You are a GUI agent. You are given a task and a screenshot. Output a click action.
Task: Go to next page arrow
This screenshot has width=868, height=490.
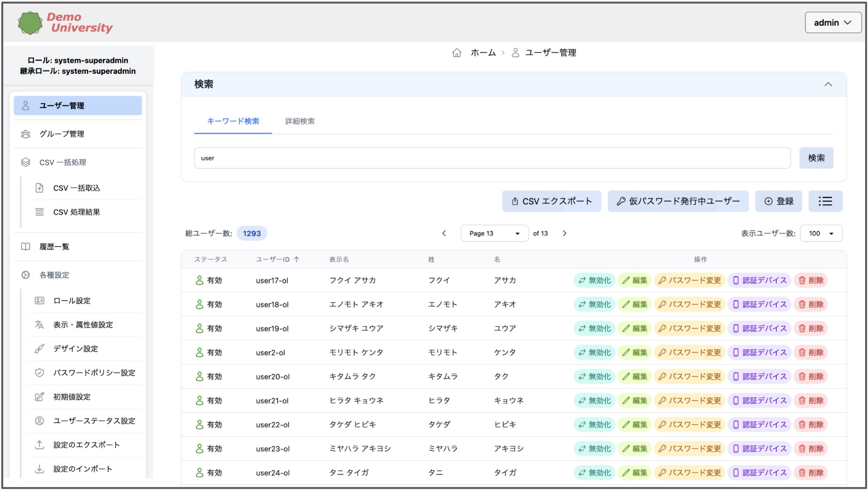point(564,233)
